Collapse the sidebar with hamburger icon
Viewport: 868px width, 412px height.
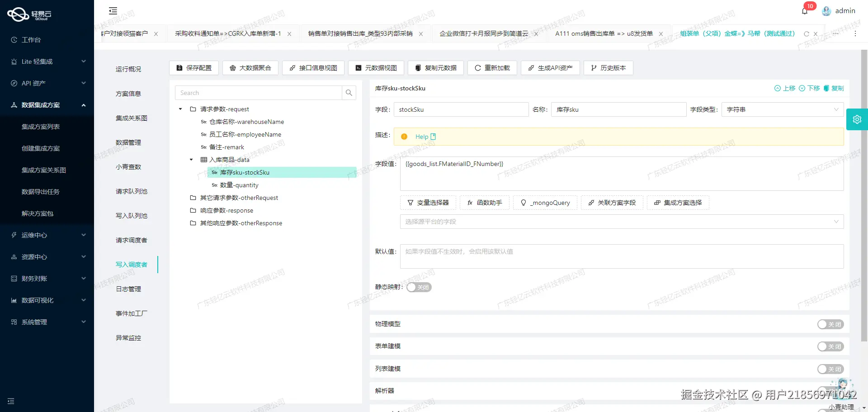pos(113,10)
